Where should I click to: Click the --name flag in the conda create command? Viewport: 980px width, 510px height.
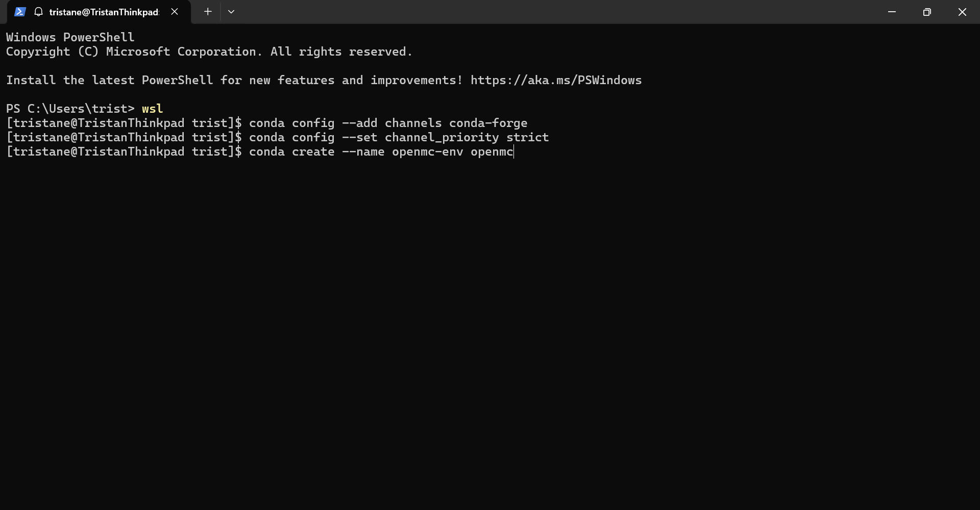click(363, 152)
